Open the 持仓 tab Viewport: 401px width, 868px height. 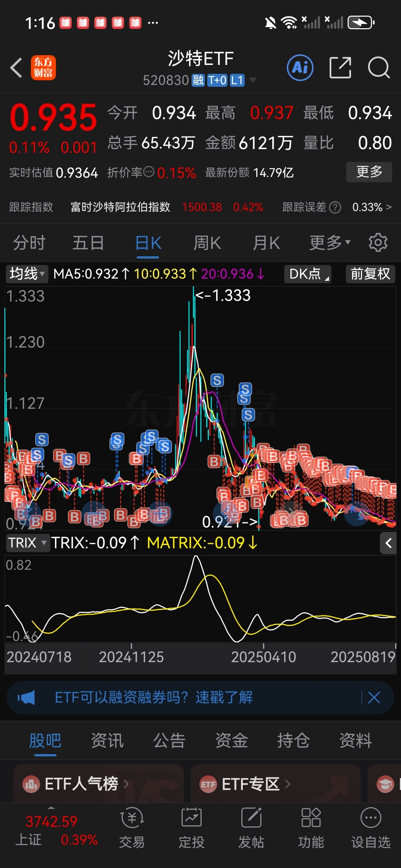(293, 741)
